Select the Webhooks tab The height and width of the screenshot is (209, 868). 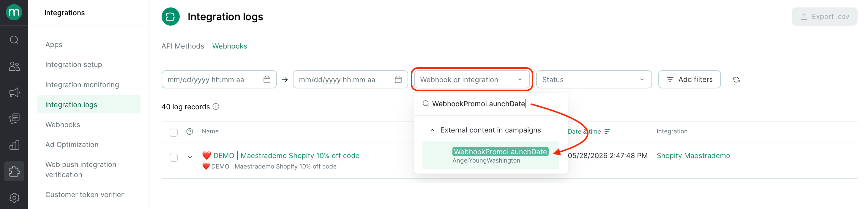[229, 46]
